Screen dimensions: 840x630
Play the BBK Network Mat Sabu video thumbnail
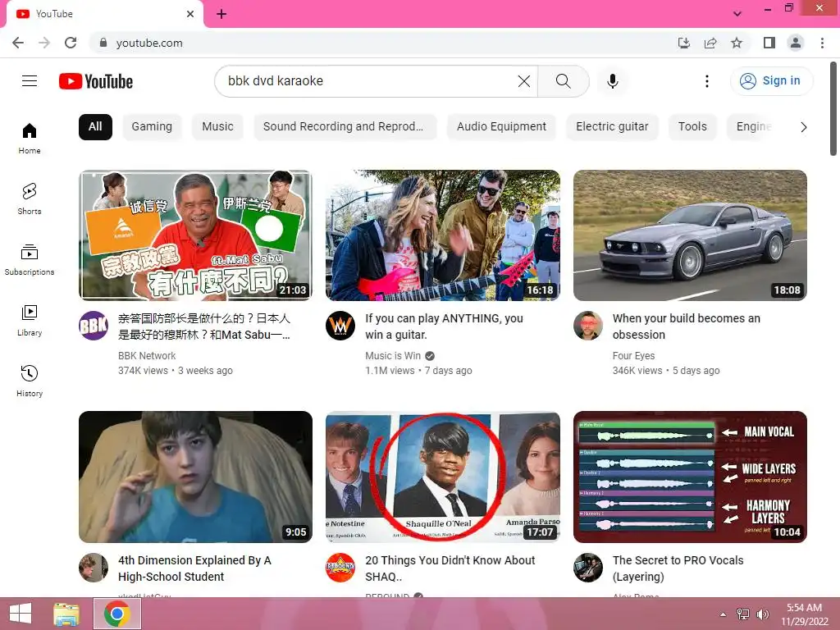point(195,235)
